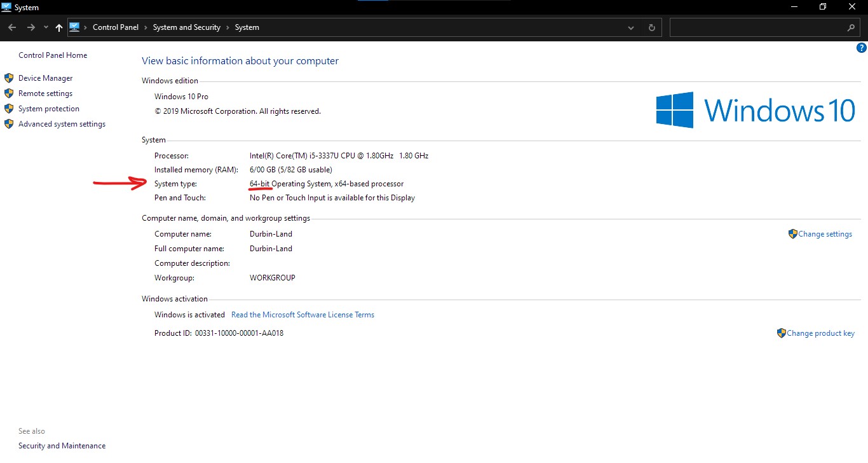Image resolution: width=868 pixels, height=463 pixels.
Task: Read the Microsoft Software License Terms
Action: [x=302, y=315]
